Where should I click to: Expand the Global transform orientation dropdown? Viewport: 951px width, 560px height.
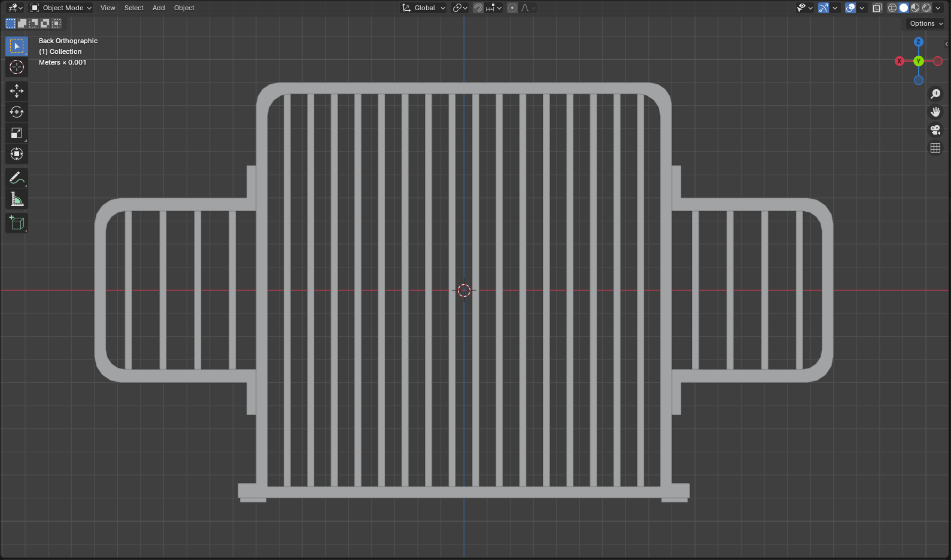(x=424, y=8)
